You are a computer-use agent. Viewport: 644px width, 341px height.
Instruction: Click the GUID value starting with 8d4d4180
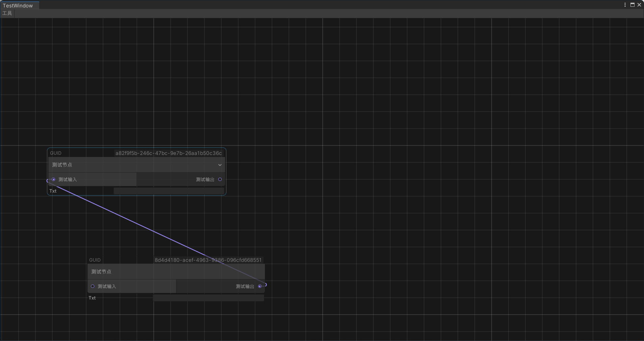click(208, 260)
